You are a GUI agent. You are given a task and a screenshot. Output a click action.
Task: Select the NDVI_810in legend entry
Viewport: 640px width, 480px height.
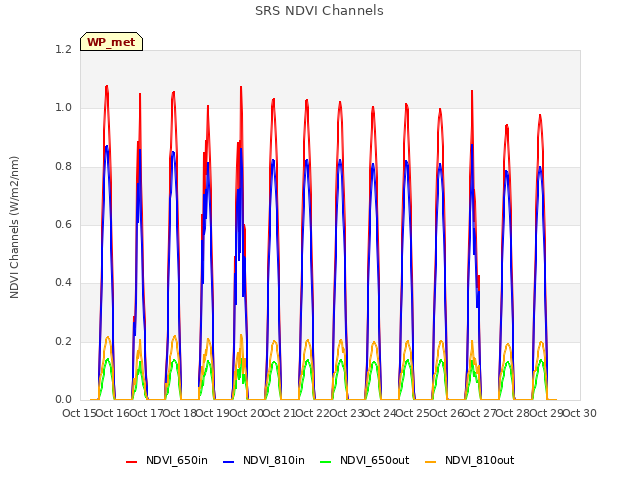pyautogui.click(x=264, y=460)
